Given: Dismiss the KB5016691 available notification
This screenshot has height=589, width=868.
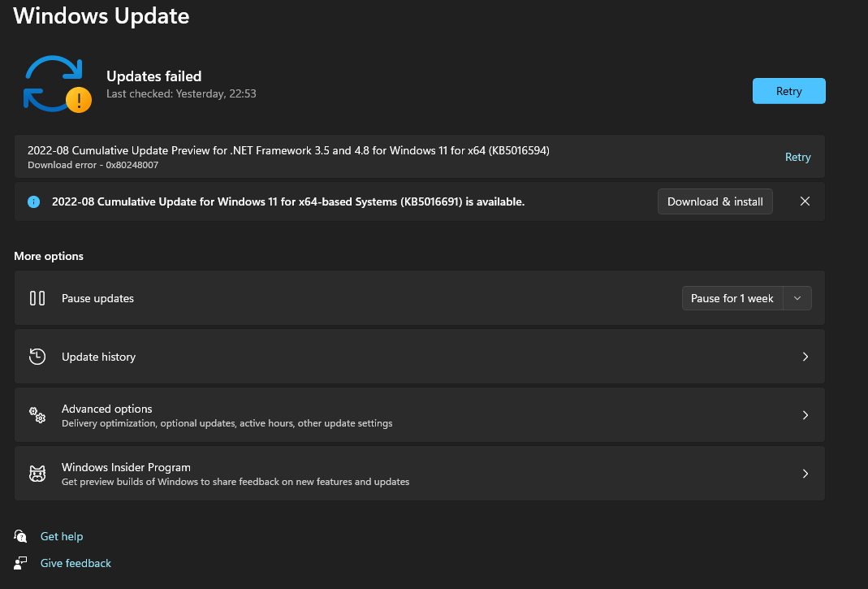Looking at the screenshot, I should [805, 201].
